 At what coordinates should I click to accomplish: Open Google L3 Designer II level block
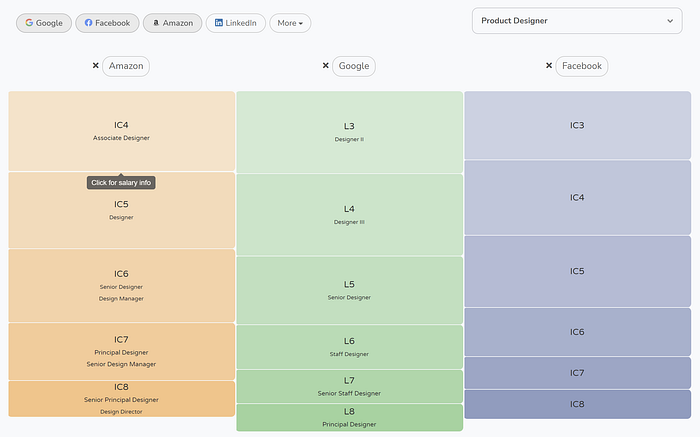tap(350, 132)
